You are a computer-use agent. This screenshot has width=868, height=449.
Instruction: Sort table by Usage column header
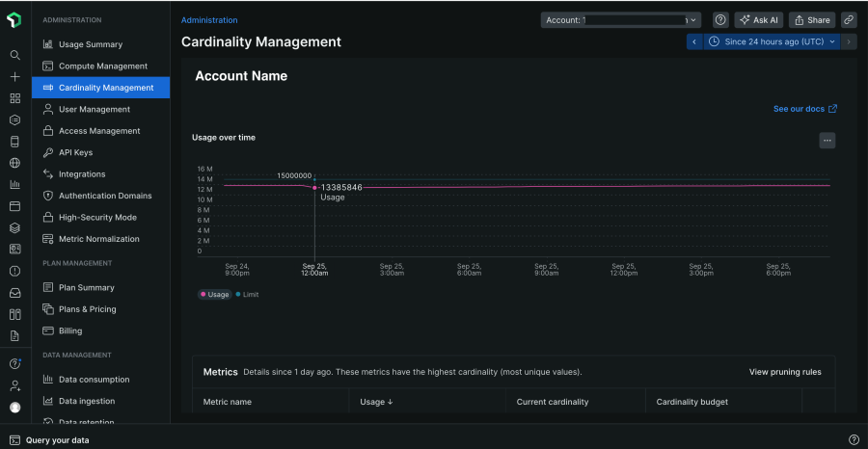click(x=376, y=402)
